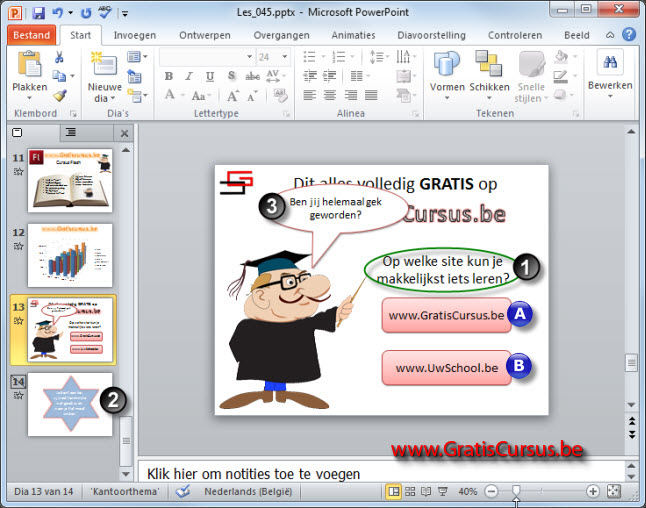
Task: Click the Plakken paste button
Action: tap(29, 76)
